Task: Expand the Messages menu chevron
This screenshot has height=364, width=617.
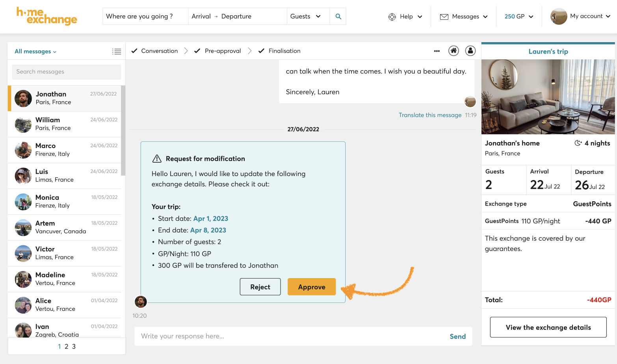Action: coord(485,17)
